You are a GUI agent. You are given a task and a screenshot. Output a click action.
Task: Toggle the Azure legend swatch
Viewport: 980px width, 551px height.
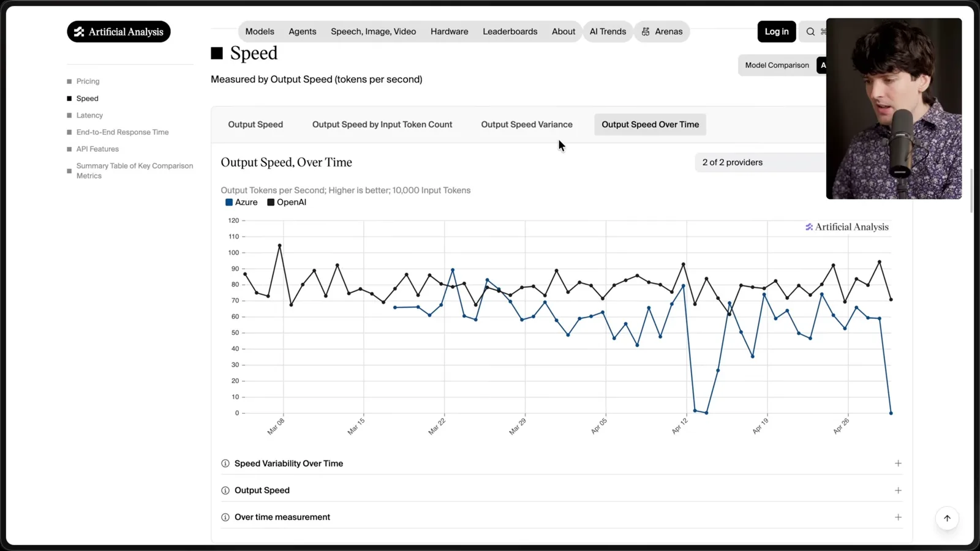click(229, 203)
